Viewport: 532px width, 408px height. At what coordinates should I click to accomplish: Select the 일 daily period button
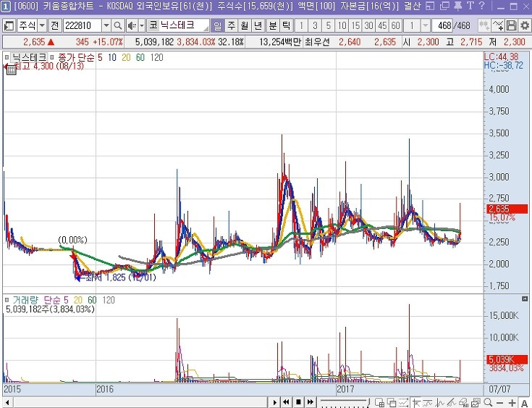click(x=217, y=25)
